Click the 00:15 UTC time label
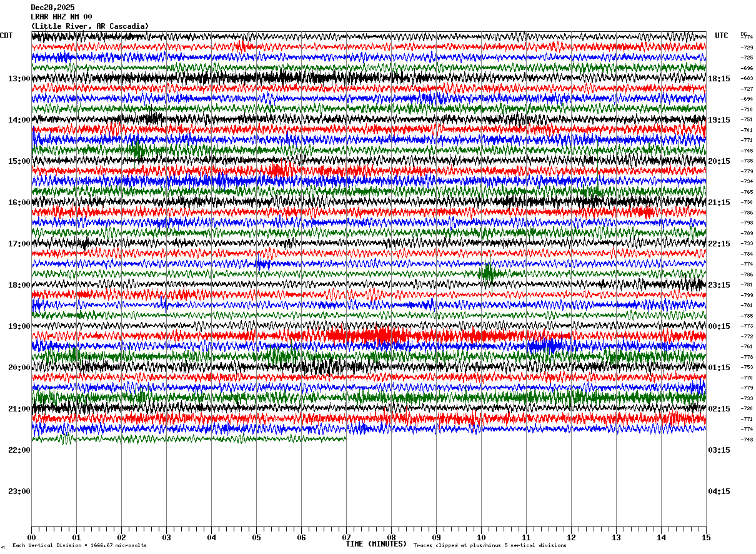This screenshot has height=554, width=756. point(719,326)
